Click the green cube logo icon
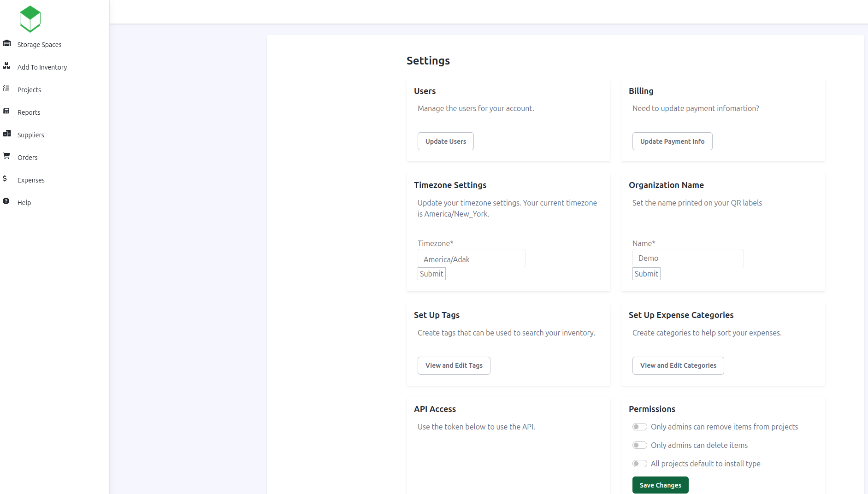Viewport: 868px width, 494px height. tap(30, 19)
